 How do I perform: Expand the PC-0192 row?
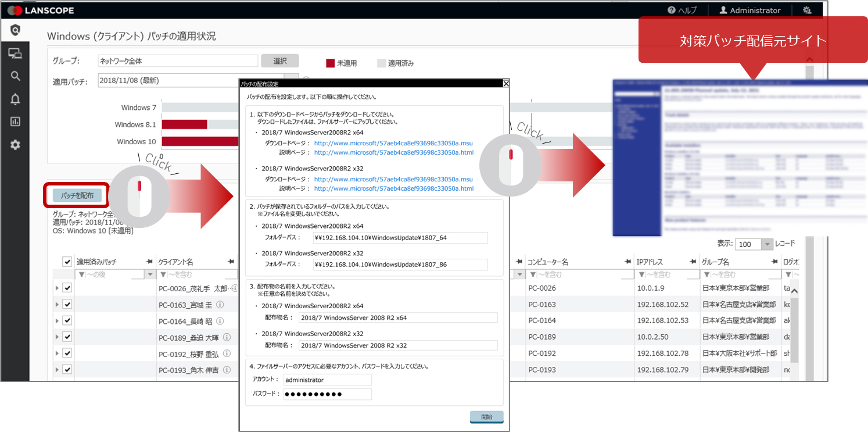pyautogui.click(x=57, y=353)
